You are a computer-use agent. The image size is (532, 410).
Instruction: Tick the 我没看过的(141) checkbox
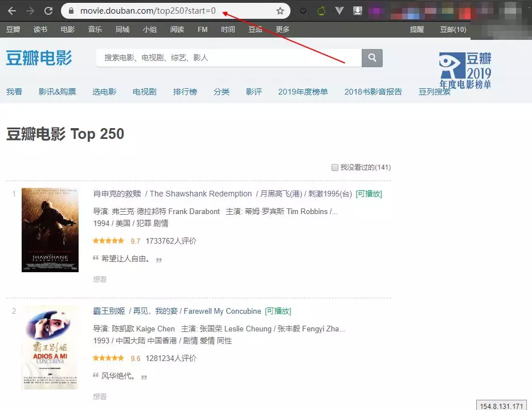click(x=334, y=167)
